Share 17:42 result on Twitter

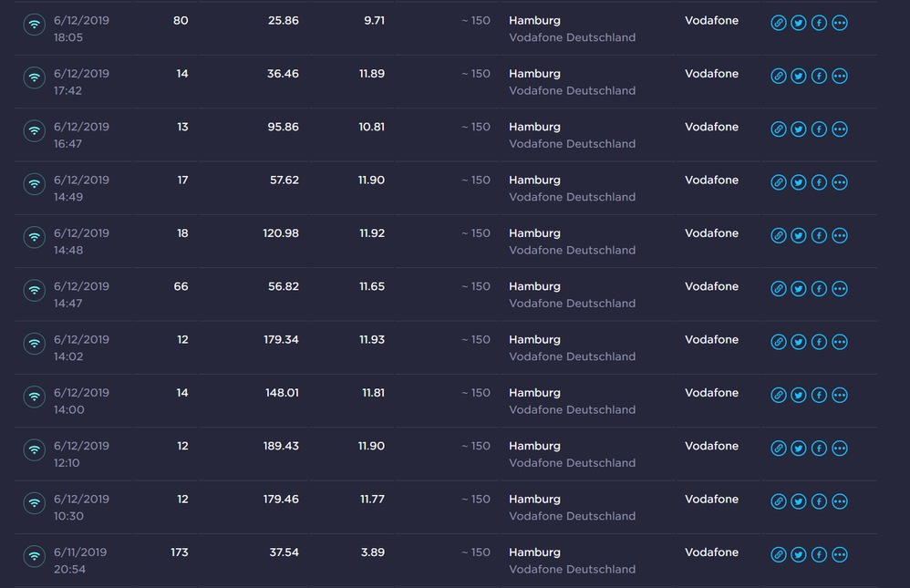[799, 77]
